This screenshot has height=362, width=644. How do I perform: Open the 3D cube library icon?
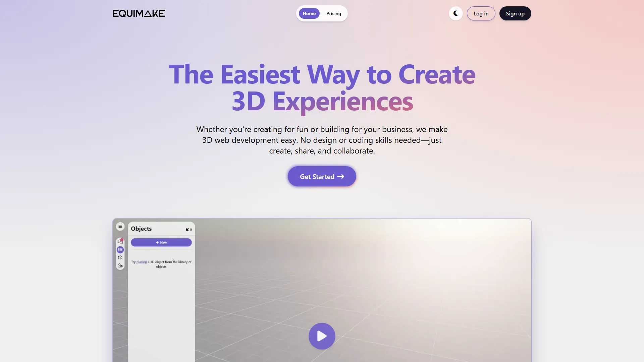[120, 258]
